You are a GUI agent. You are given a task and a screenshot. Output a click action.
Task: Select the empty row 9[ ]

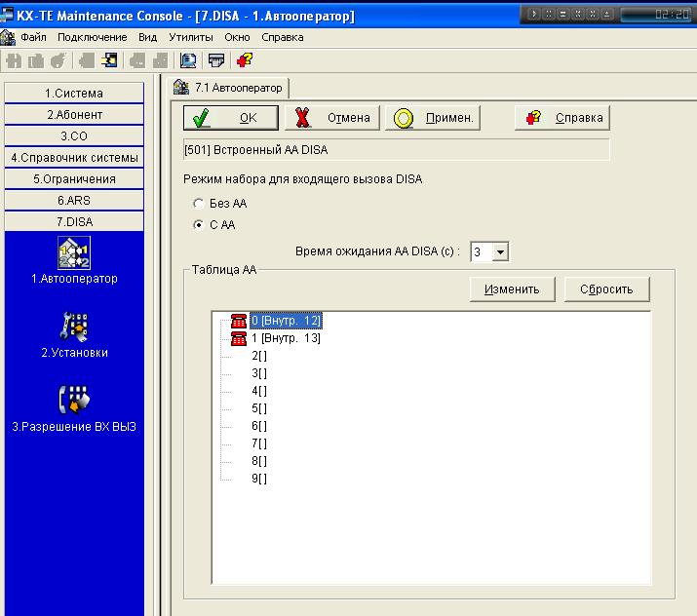(x=259, y=479)
